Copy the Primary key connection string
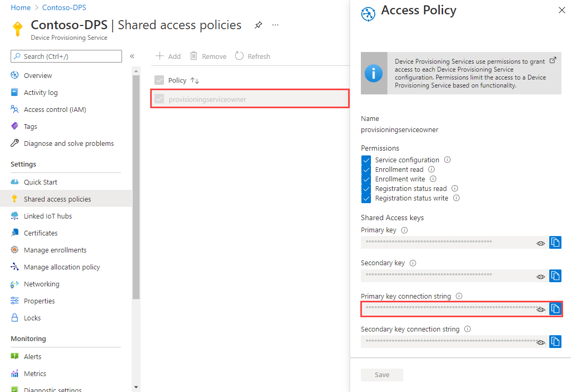571x392 pixels. tap(555, 309)
